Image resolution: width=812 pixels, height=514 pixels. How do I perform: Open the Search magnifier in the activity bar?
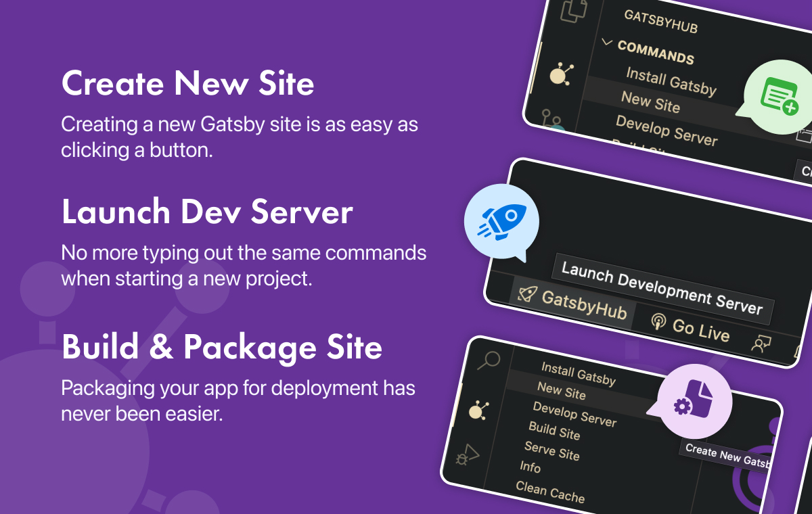(487, 360)
